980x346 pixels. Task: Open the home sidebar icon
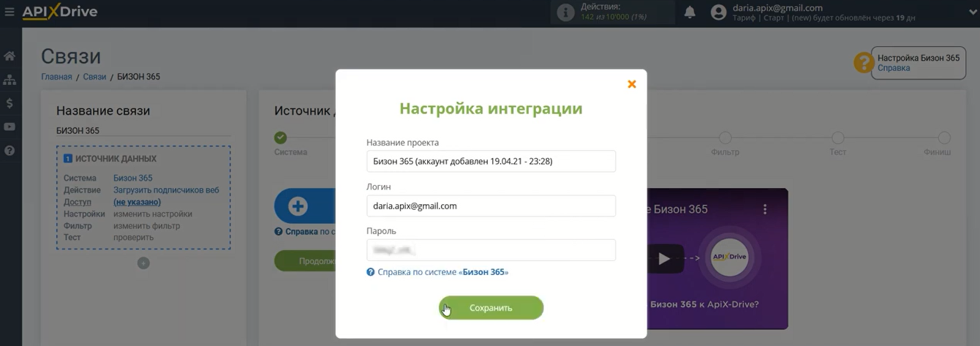pos(10,56)
